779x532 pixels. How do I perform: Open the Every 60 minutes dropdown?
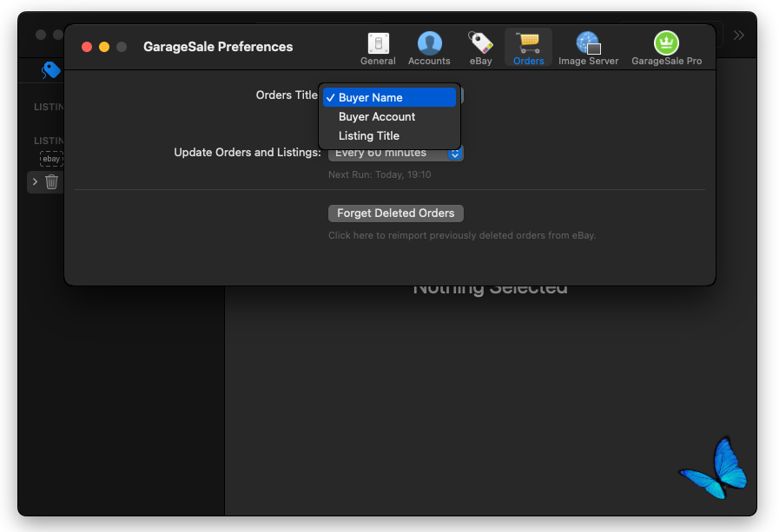395,154
